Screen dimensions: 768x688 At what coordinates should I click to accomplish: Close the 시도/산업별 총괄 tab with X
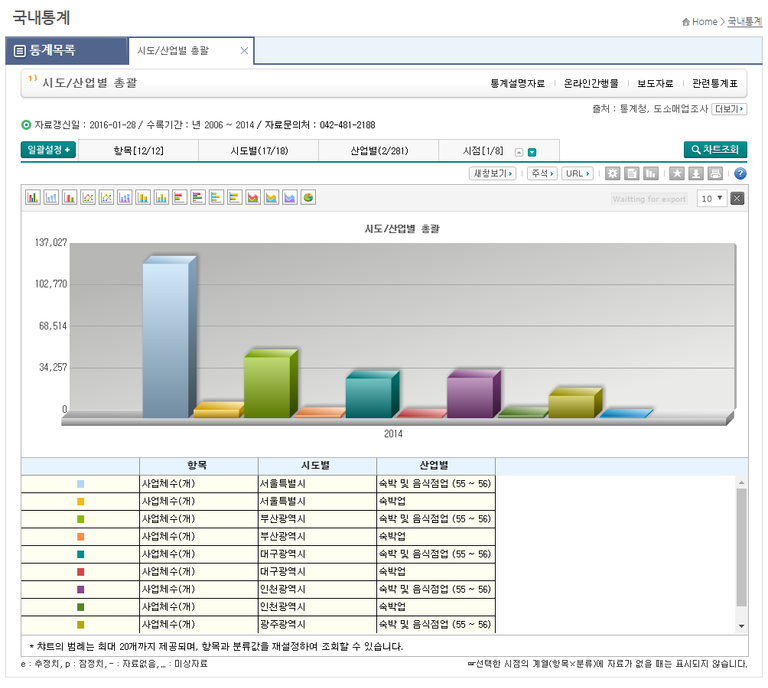pyautogui.click(x=244, y=50)
